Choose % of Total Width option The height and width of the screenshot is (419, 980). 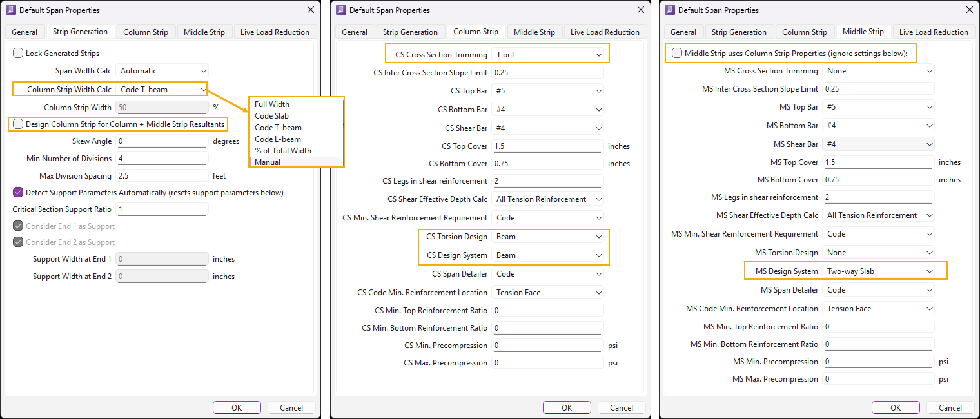pyautogui.click(x=297, y=151)
